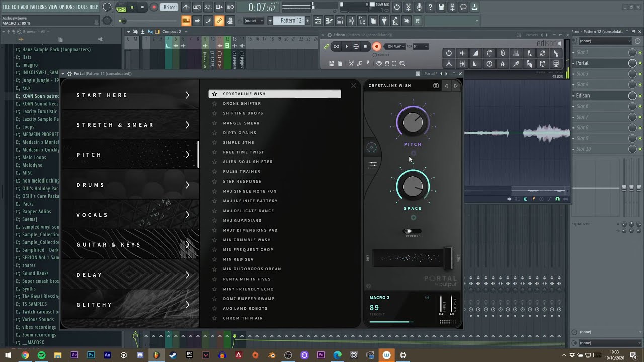Pick the PULSE TRAINER preset
The image size is (644, 362).
(242, 171)
